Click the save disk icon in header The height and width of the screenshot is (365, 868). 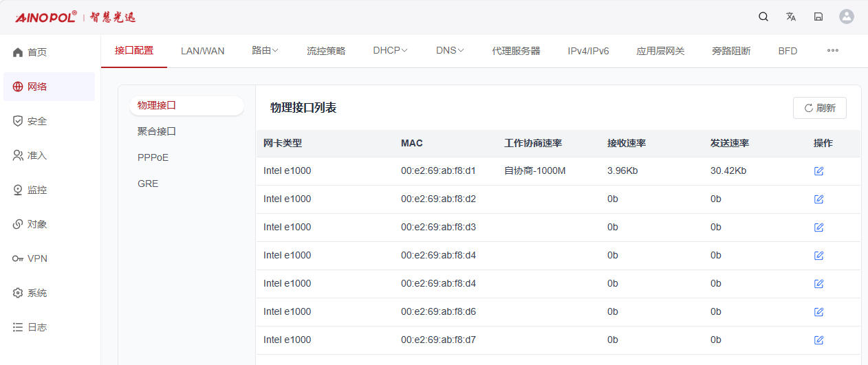818,16
